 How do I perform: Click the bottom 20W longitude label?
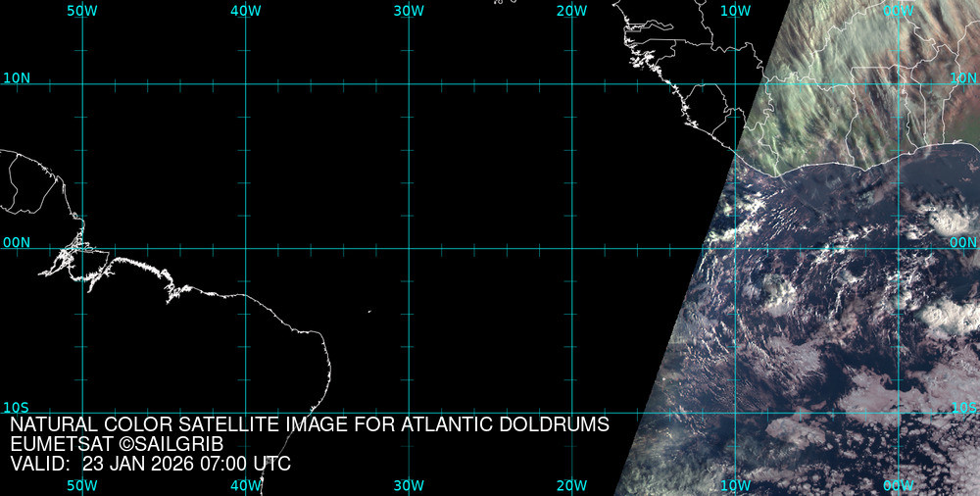[x=571, y=485]
